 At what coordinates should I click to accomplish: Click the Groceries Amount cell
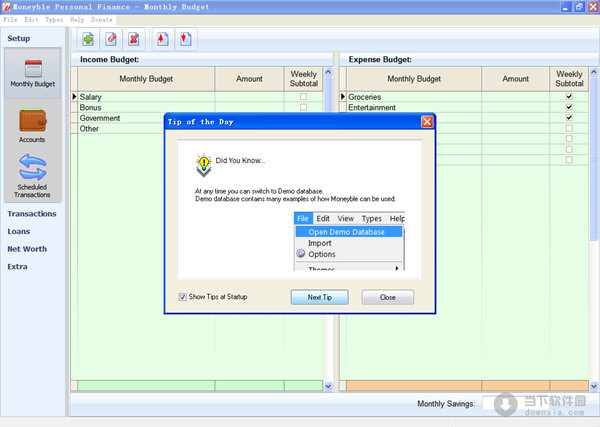tap(515, 97)
